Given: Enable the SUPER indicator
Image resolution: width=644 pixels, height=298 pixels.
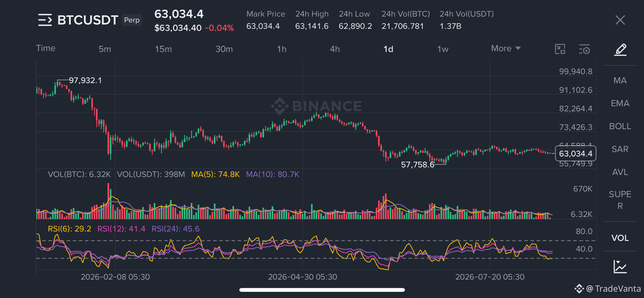Looking at the screenshot, I should [x=620, y=200].
